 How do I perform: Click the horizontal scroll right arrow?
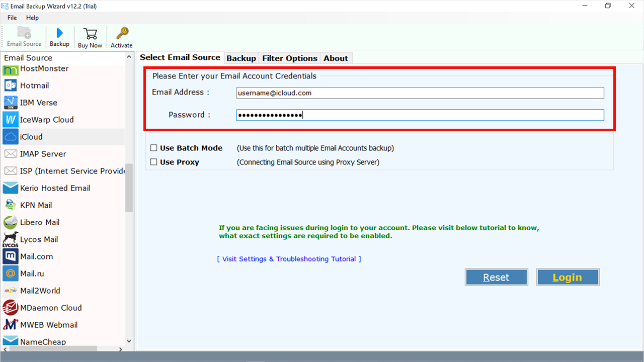[121, 349]
